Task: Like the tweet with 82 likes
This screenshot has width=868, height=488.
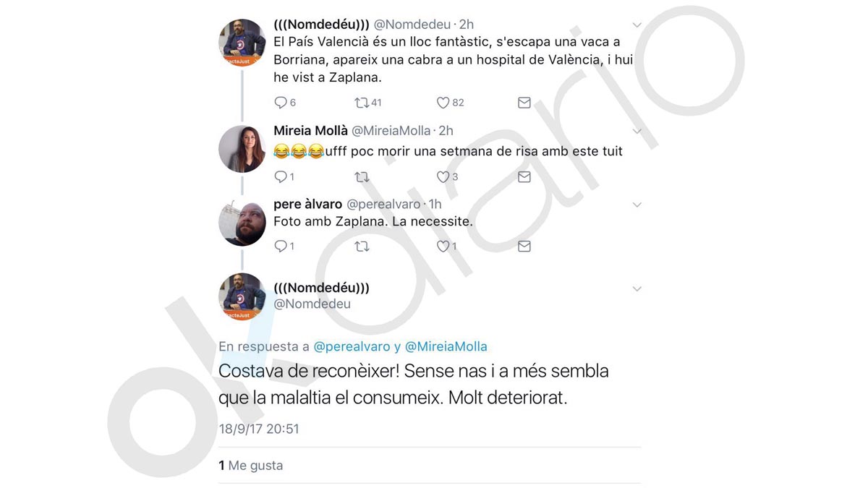Action: point(443,103)
